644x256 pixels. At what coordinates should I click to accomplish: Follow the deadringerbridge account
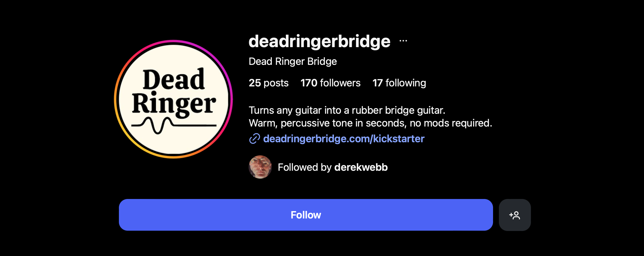coord(306,215)
